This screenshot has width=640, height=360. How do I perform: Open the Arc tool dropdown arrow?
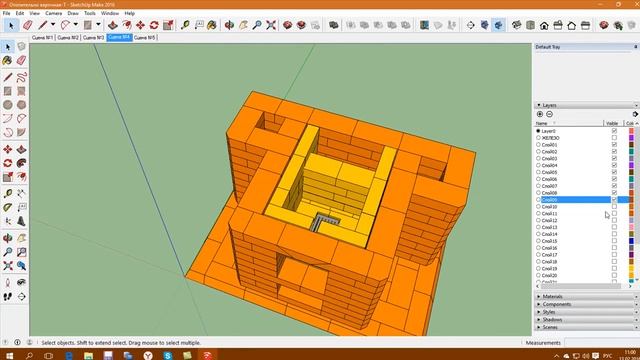[76, 25]
